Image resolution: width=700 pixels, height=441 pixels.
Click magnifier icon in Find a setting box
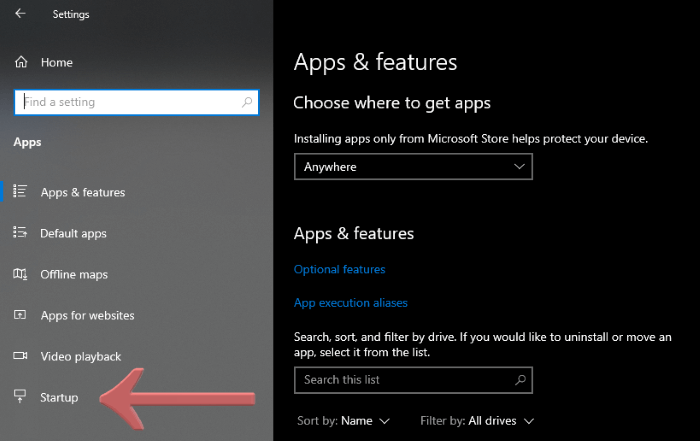pos(247,102)
